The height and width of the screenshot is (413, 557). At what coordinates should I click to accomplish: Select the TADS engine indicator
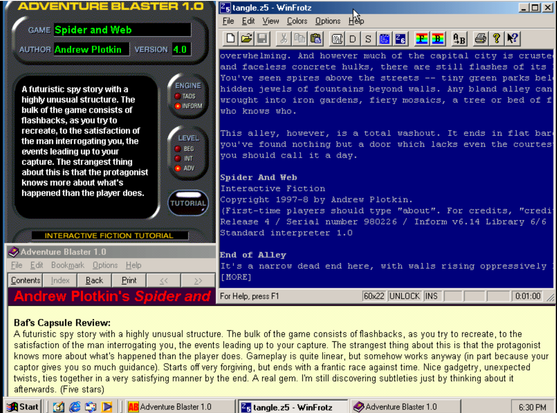point(178,96)
